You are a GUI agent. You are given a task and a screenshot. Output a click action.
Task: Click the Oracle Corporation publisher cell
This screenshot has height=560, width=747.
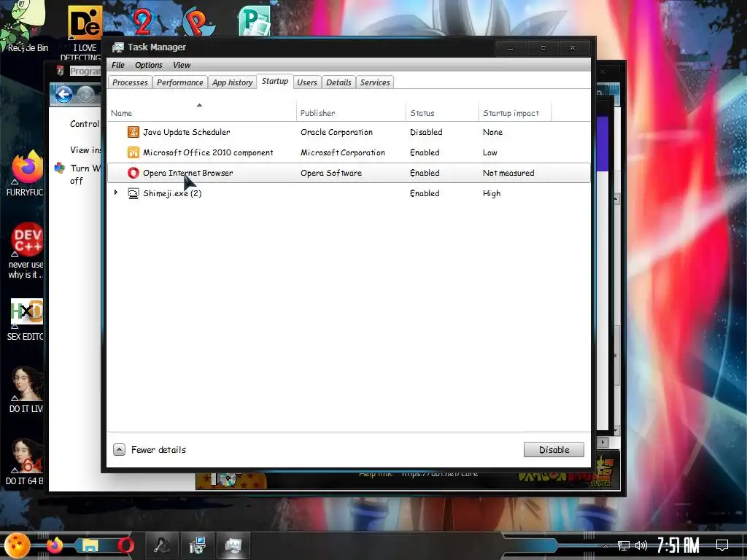tap(336, 132)
